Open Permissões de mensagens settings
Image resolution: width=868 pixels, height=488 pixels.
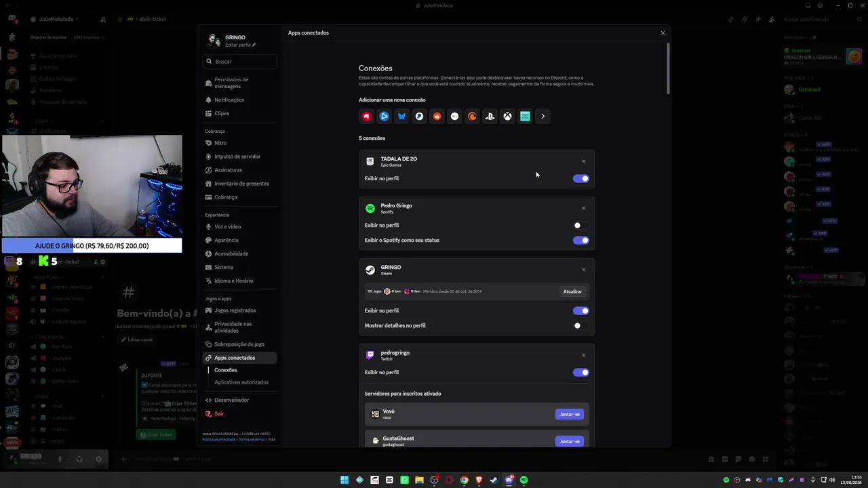(240, 83)
